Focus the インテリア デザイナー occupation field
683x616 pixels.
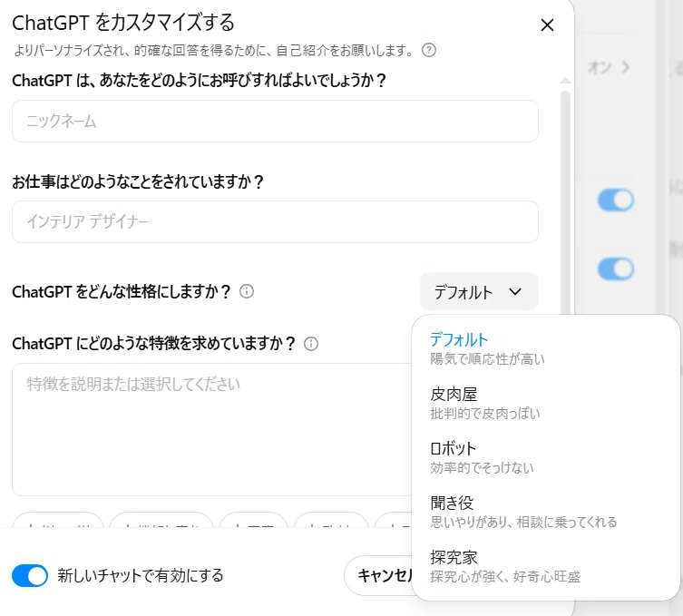coord(276,221)
